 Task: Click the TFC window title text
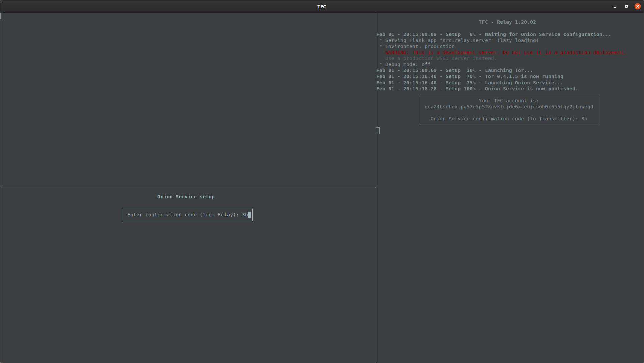pyautogui.click(x=322, y=7)
